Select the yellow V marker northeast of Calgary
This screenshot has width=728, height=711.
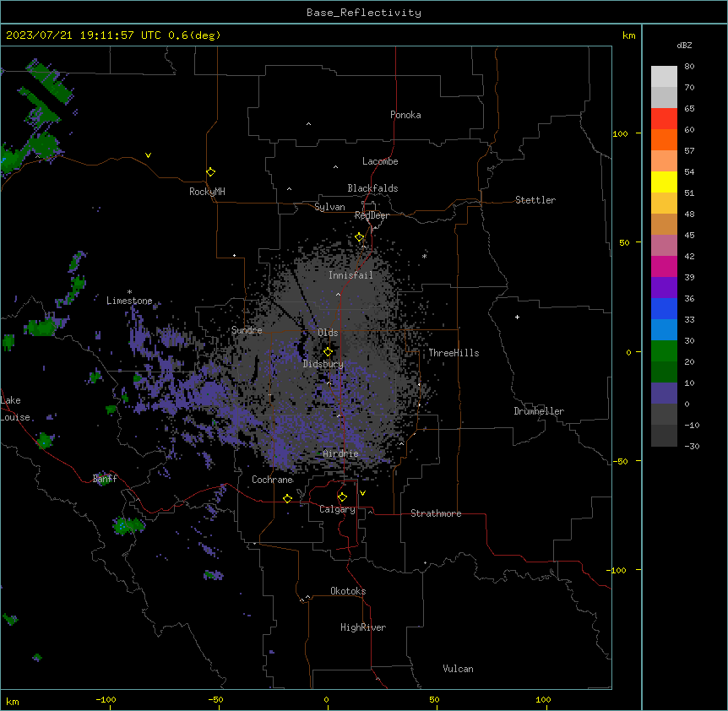[x=362, y=493]
